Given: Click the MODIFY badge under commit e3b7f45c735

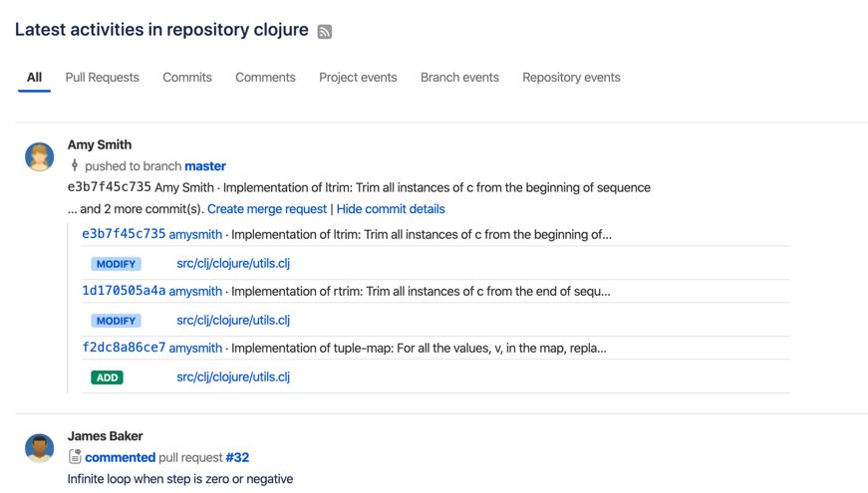Looking at the screenshot, I should tap(116, 264).
